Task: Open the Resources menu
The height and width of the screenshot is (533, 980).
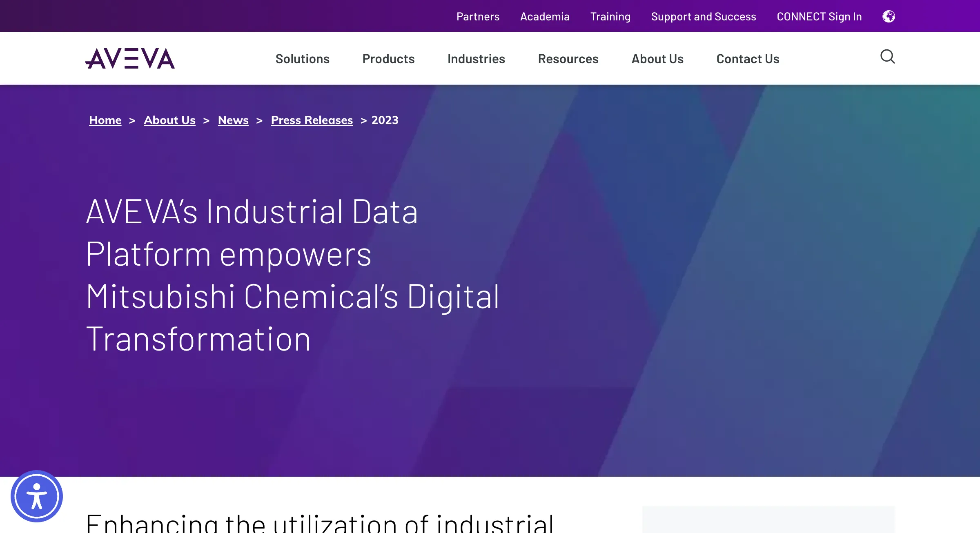Action: 568,59
